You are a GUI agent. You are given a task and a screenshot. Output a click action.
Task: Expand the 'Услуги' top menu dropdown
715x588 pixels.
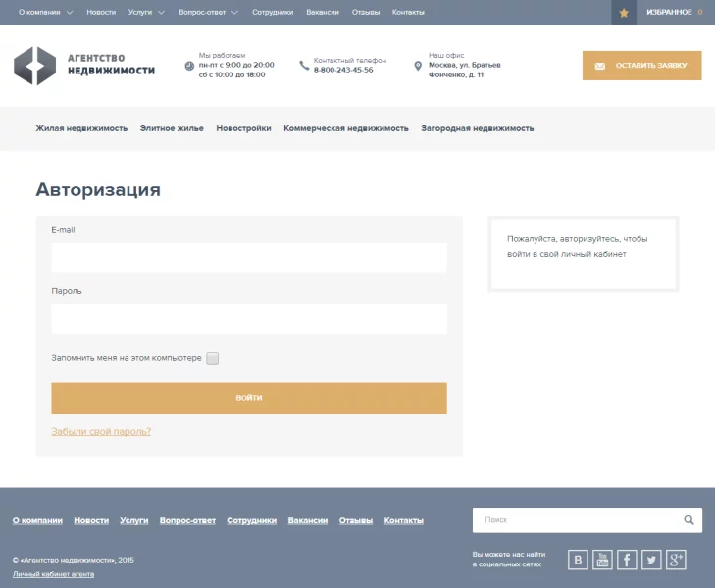[x=144, y=13]
